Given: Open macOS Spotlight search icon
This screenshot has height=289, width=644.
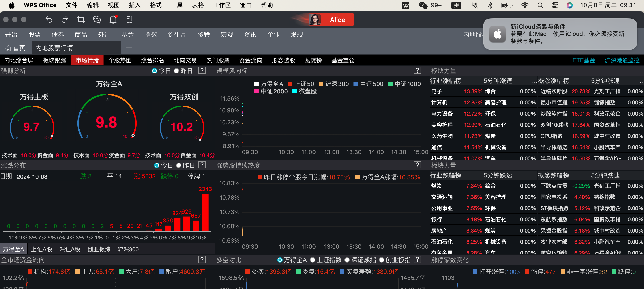Looking at the screenshot, I should click(540, 5).
